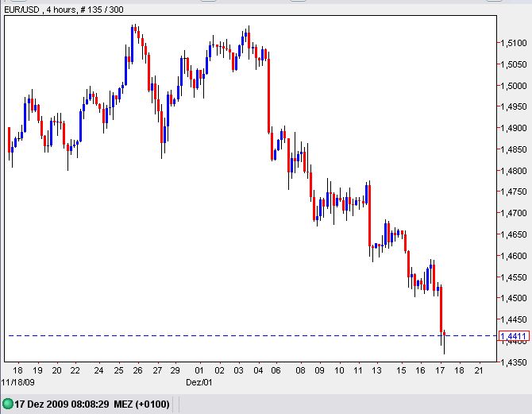532x414 pixels.
Task: Click the 1,4650 price axis label
Action: point(514,234)
